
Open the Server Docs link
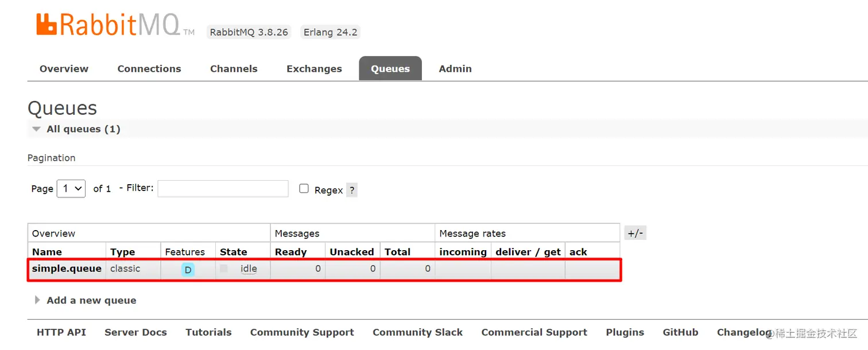click(135, 332)
